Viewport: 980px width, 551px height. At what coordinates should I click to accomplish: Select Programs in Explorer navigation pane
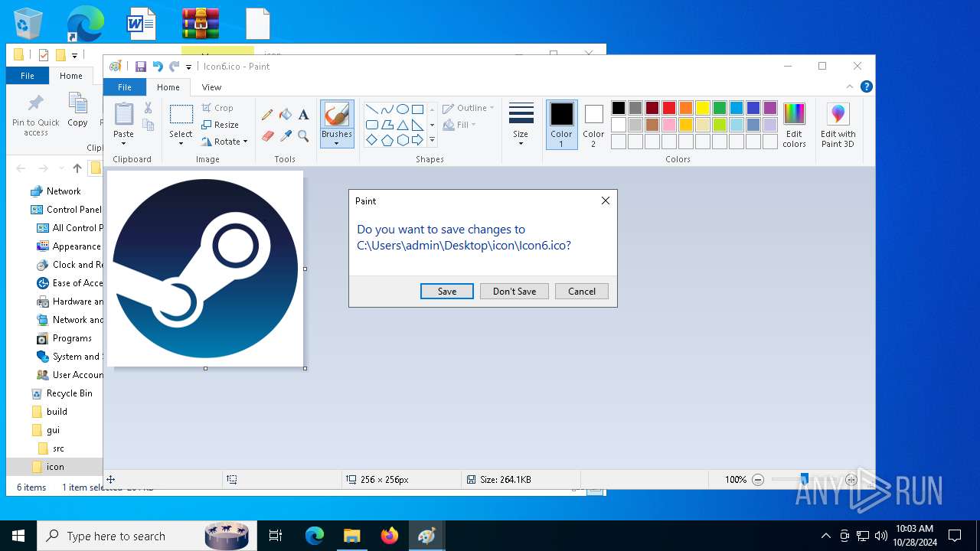pyautogui.click(x=72, y=338)
